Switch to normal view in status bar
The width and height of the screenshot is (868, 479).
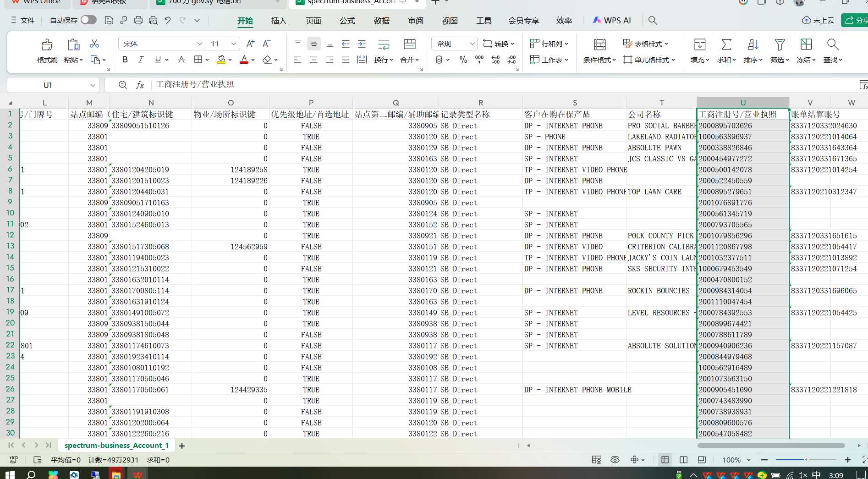[x=665, y=460]
